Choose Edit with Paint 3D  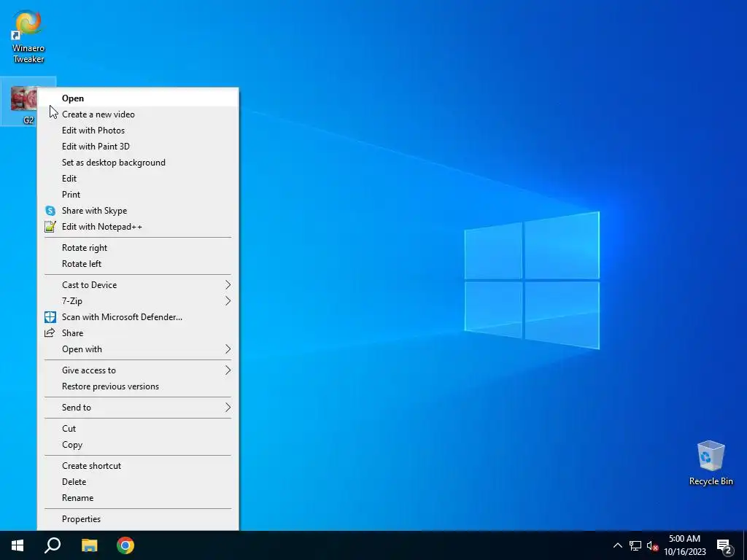(138, 146)
